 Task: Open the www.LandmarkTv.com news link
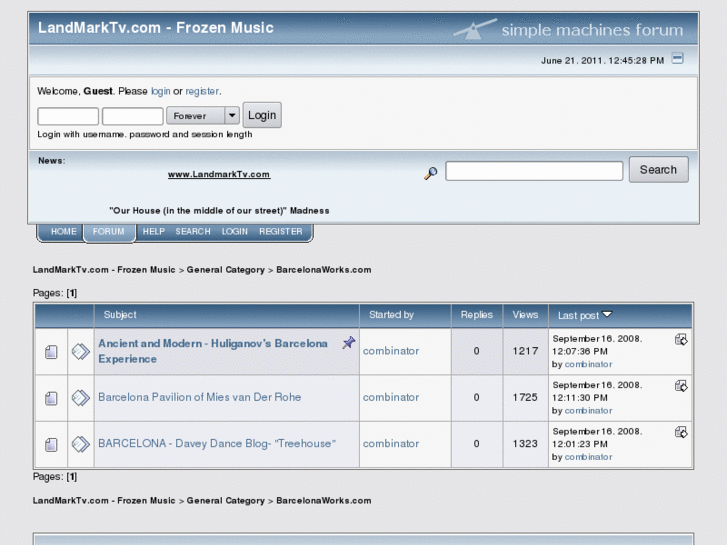coord(219,174)
